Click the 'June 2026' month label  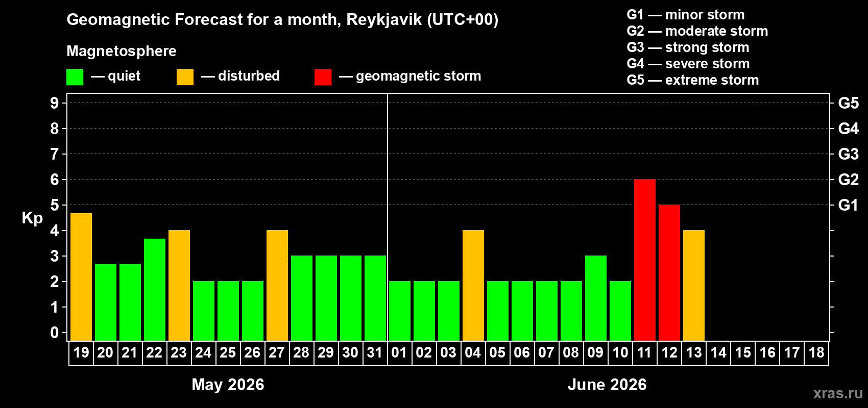click(607, 385)
